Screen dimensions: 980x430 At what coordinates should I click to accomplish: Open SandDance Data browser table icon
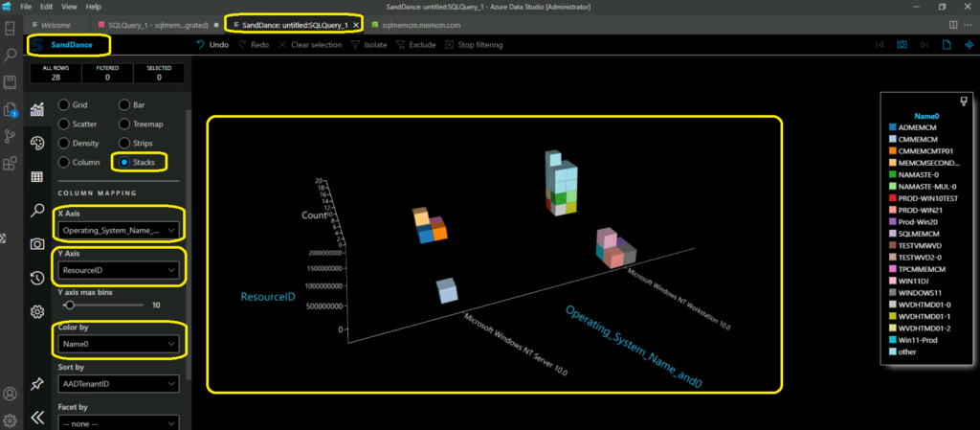click(37, 177)
